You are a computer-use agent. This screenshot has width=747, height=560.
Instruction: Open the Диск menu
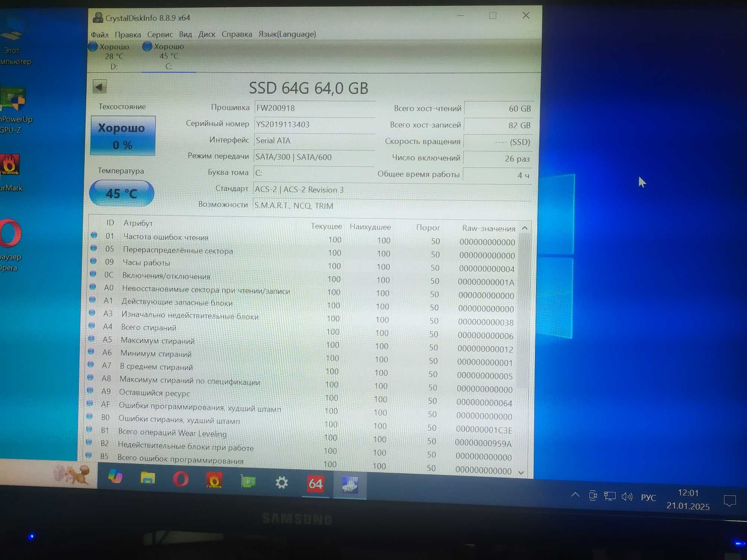207,34
